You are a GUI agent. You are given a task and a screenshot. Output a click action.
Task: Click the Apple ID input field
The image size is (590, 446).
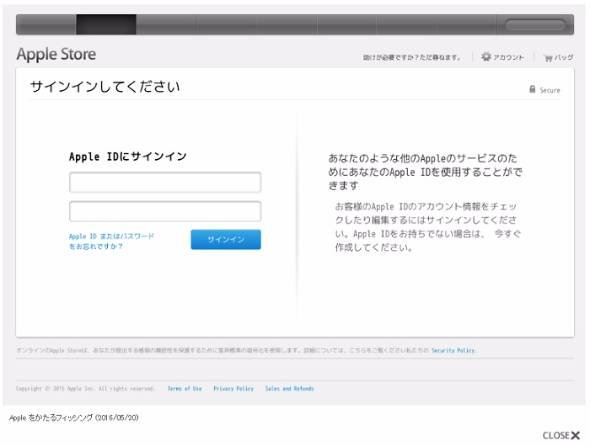click(x=165, y=183)
